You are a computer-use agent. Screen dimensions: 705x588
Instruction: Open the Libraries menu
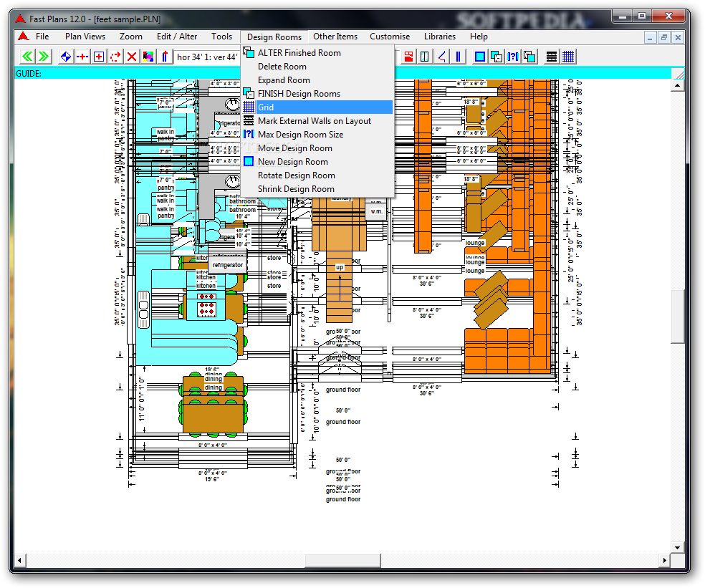[x=440, y=37]
